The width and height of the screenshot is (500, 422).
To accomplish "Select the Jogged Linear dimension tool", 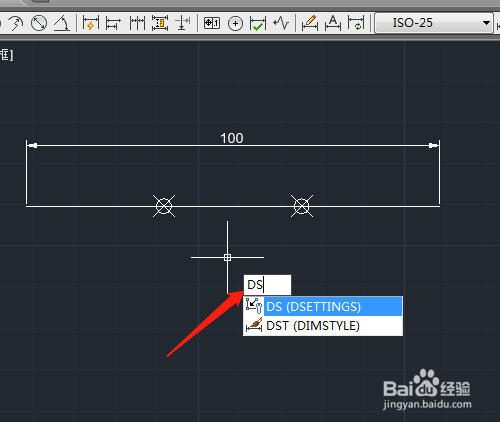I will coord(281,23).
